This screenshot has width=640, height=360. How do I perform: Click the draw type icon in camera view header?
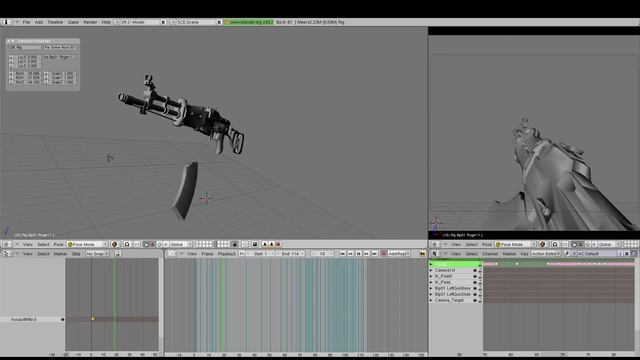click(x=542, y=244)
